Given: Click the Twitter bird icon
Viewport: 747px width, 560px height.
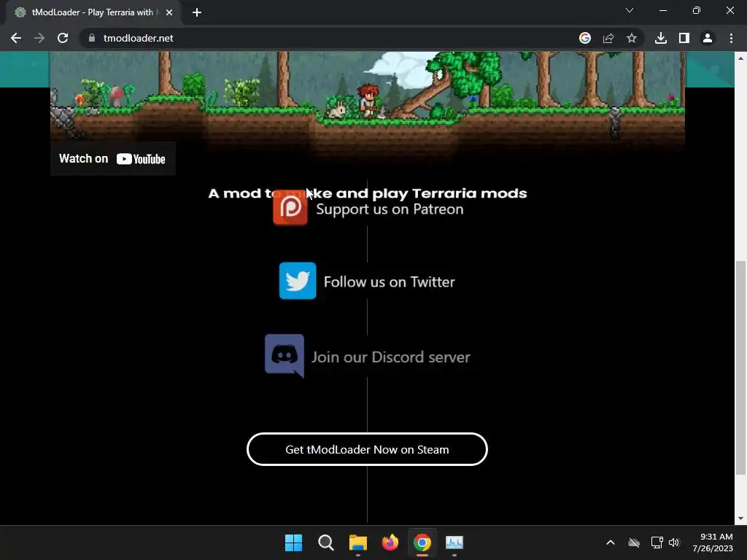Looking at the screenshot, I should (298, 281).
